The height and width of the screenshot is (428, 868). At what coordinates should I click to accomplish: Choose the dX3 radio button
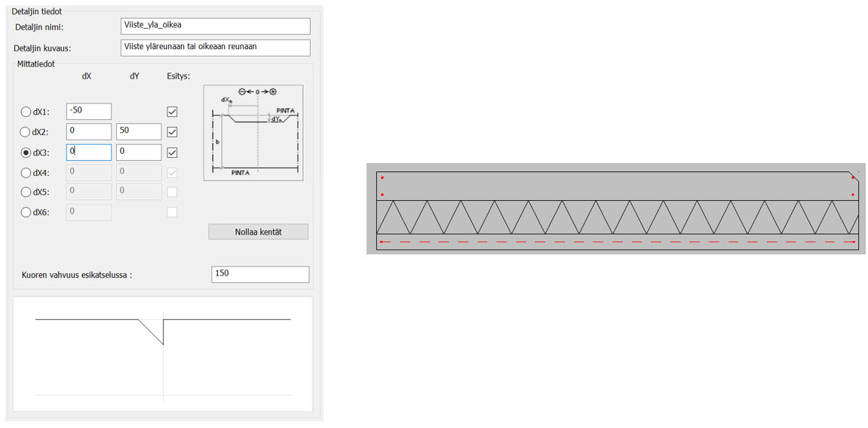(26, 152)
